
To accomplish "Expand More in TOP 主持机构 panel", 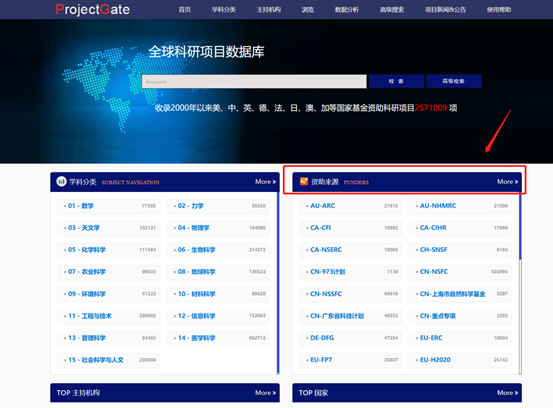I will pyautogui.click(x=265, y=393).
